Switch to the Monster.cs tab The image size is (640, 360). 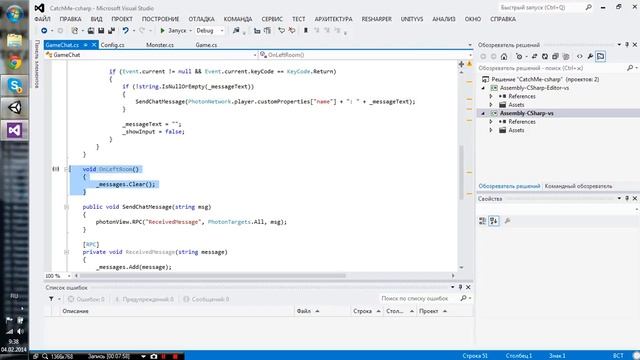160,45
